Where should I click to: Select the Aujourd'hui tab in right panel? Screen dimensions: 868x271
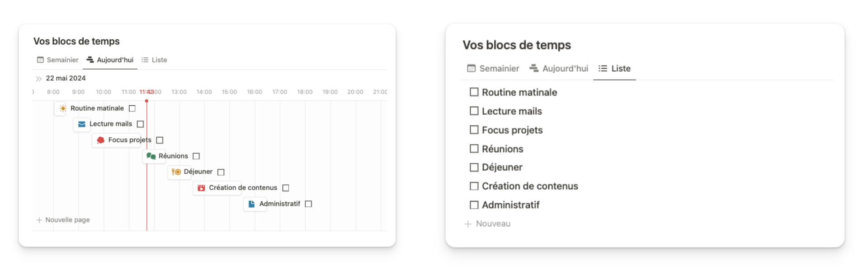[559, 69]
